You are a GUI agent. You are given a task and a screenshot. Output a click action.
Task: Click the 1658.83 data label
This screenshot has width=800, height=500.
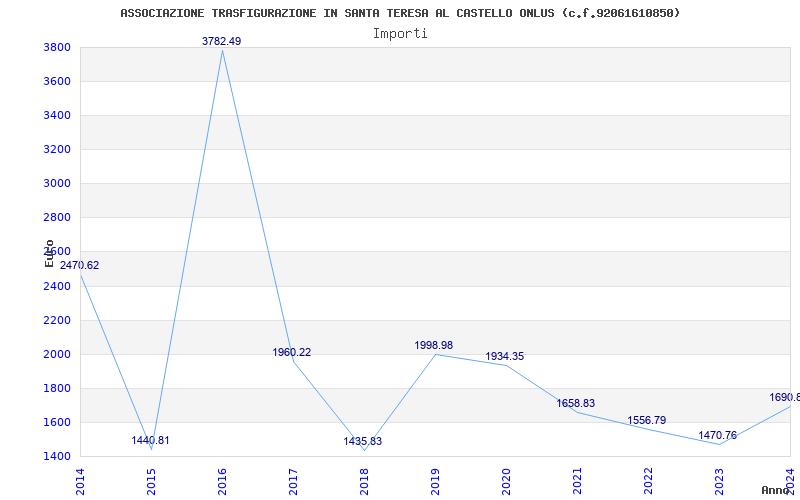(x=576, y=403)
